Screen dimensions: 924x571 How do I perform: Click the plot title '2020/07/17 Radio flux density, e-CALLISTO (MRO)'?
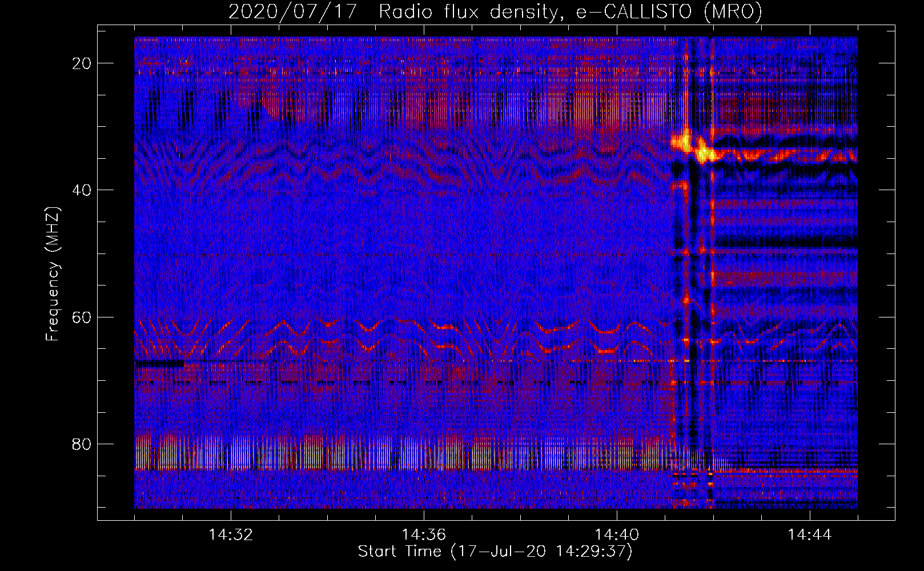495,11
